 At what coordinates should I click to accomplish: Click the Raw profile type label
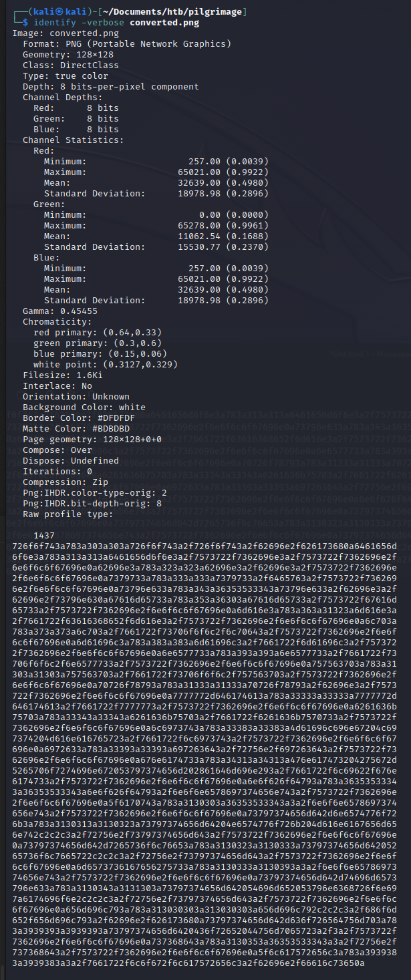point(68,514)
